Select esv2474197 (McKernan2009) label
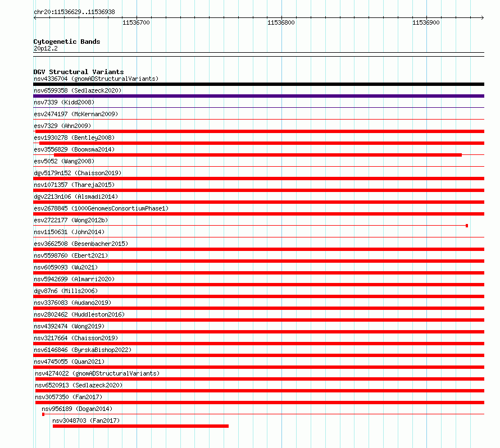 pos(76,114)
